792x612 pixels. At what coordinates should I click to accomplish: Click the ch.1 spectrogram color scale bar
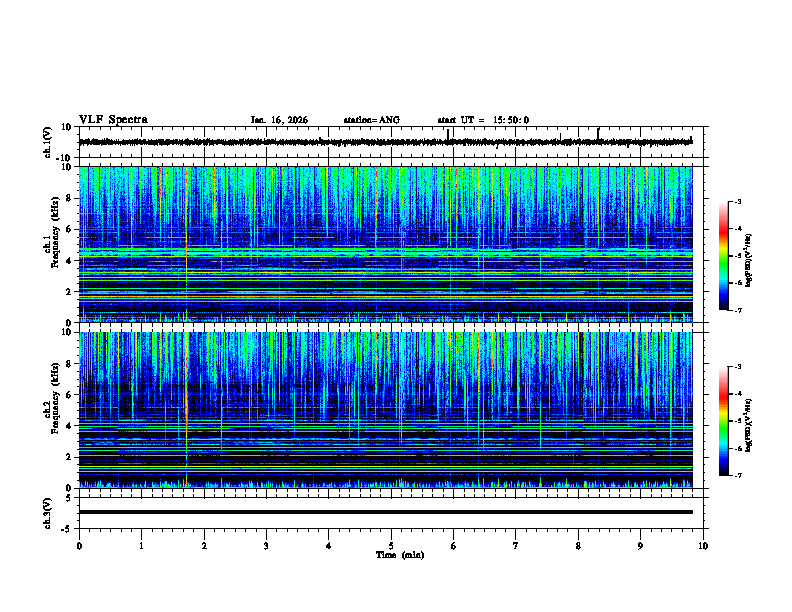tap(723, 256)
